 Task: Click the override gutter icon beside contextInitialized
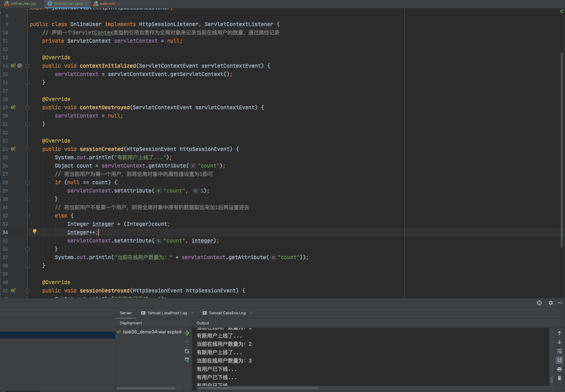click(x=13, y=66)
